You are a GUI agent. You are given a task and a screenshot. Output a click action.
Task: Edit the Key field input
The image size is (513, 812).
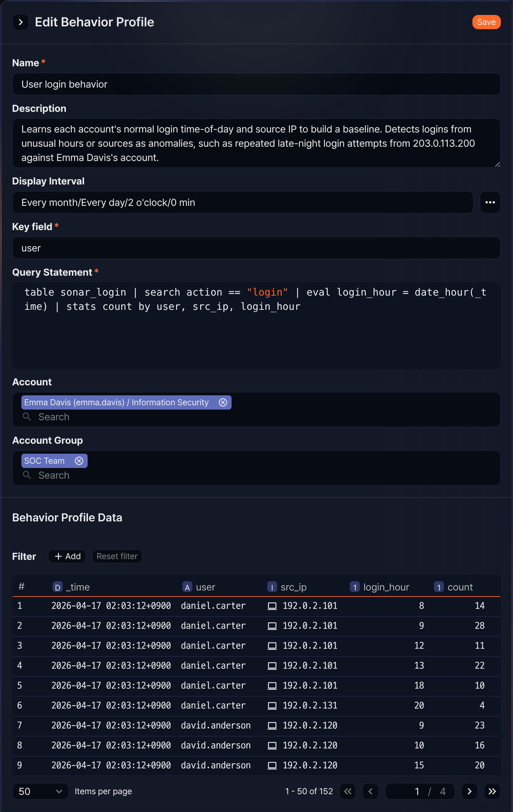pos(256,248)
